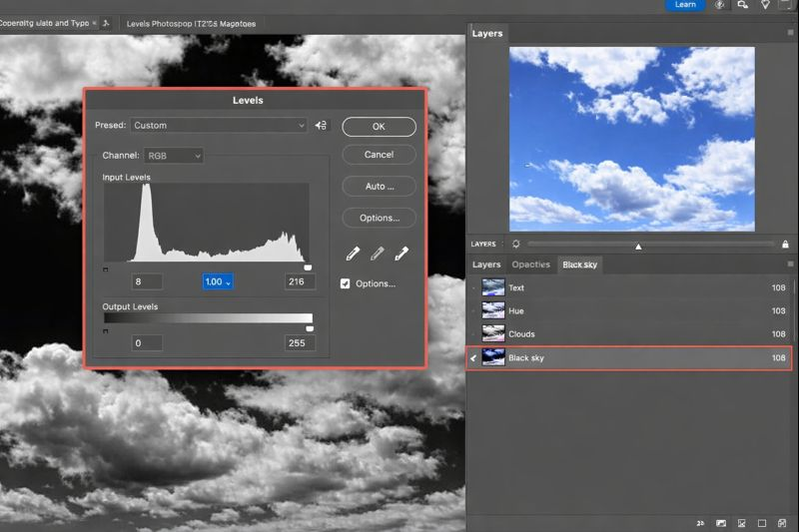Switch to the Opacties tab
Viewport: 799px width, 532px height.
[x=530, y=265]
